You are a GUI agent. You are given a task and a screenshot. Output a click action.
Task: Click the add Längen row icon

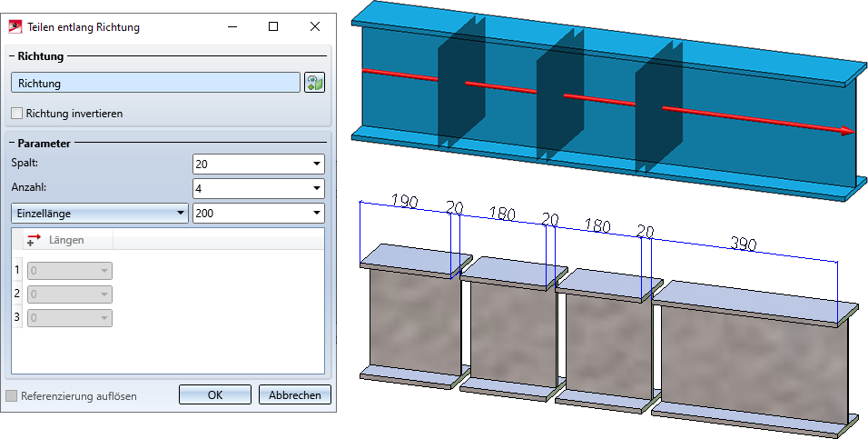(x=34, y=239)
